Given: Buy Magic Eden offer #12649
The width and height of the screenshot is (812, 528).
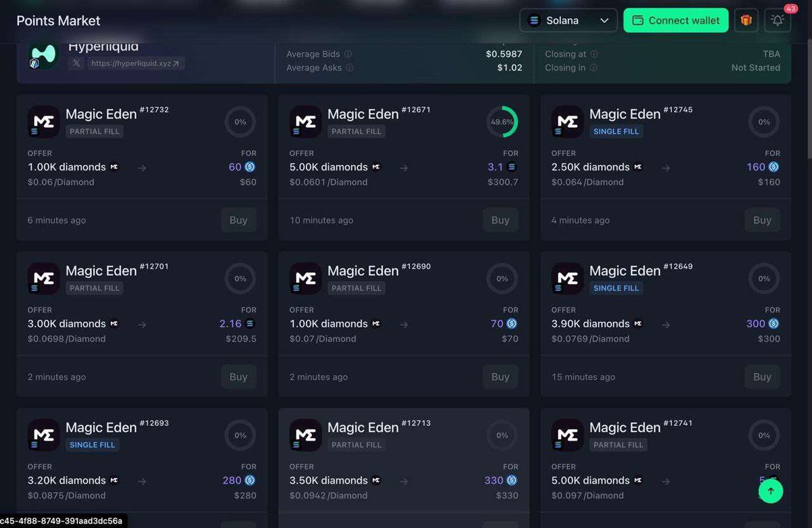Looking at the screenshot, I should point(762,377).
